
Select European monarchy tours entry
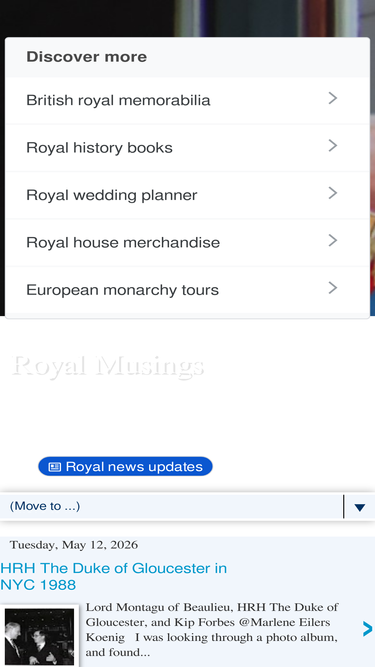point(188,290)
